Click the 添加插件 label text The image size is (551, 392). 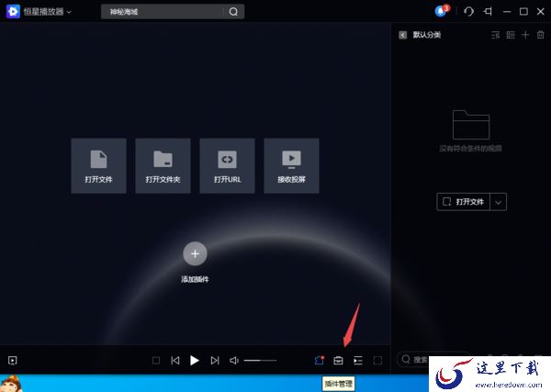click(x=195, y=279)
